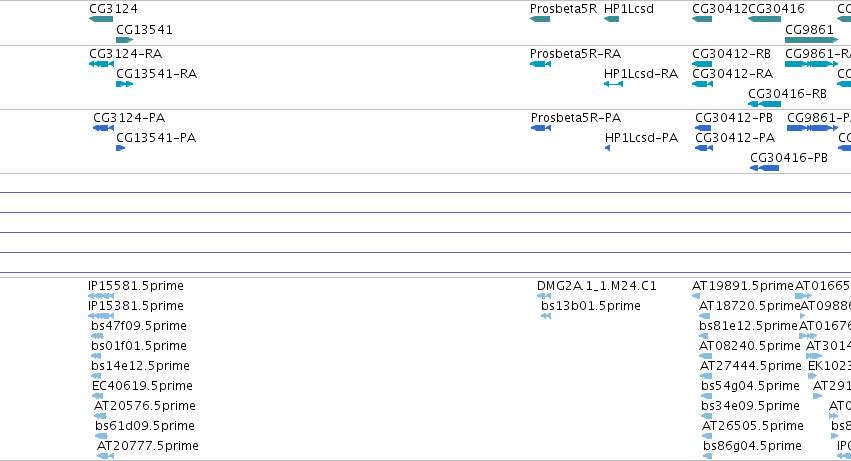
Task: Click transcript CG30416-RB
Action: click(764, 104)
